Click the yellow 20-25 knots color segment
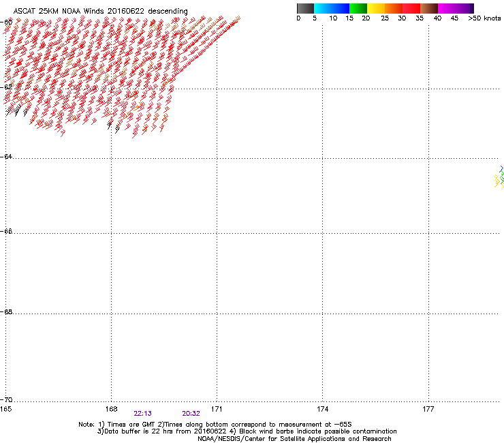The height and width of the screenshot is (443, 504). (376, 8)
